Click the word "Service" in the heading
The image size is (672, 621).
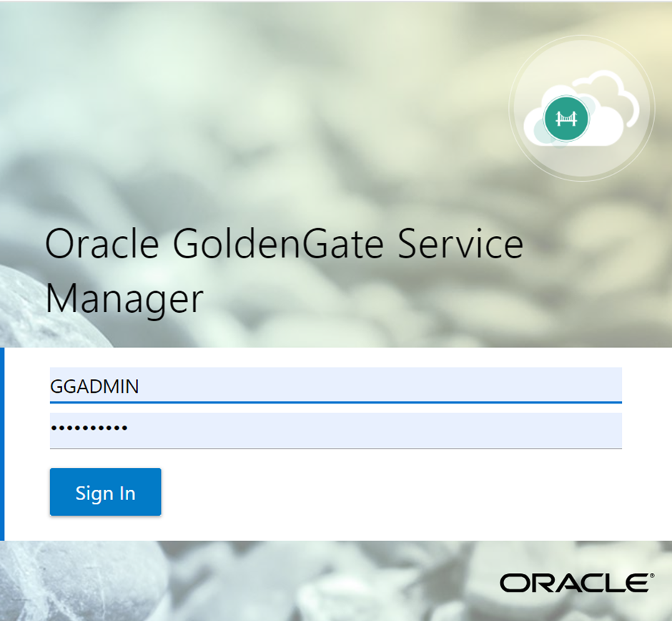tap(460, 245)
